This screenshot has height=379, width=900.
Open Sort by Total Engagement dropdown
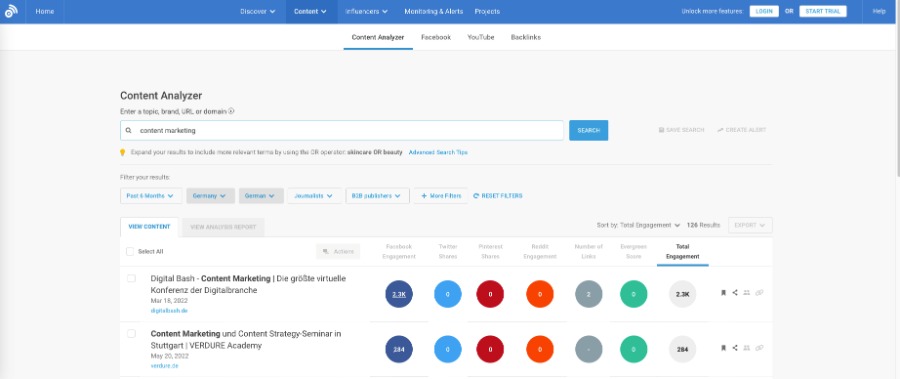[638, 225]
